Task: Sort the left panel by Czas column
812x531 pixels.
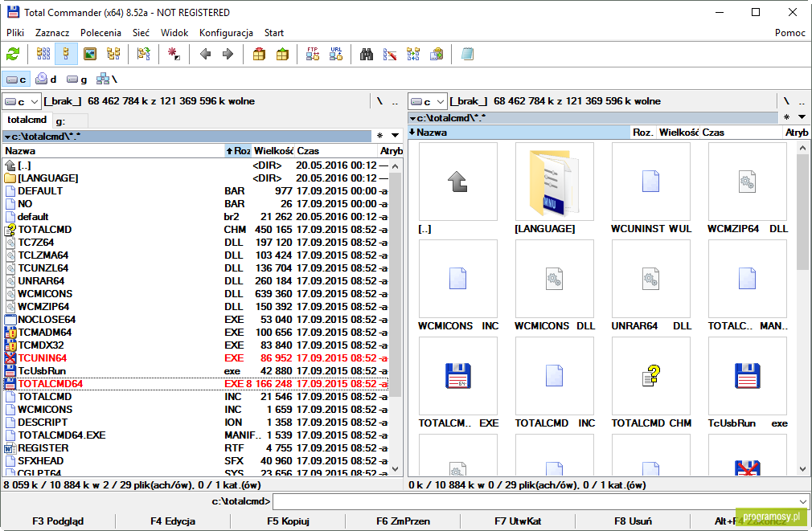Action: coord(337,151)
